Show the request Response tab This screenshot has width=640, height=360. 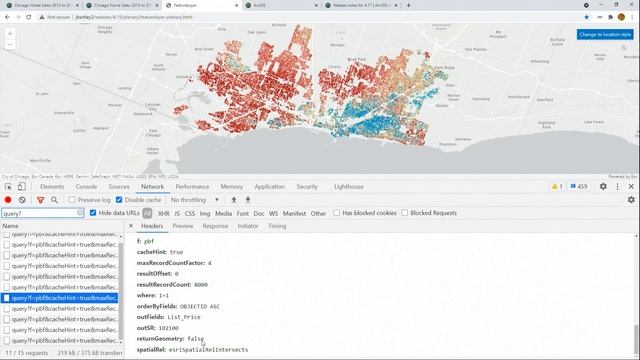[x=215, y=226]
